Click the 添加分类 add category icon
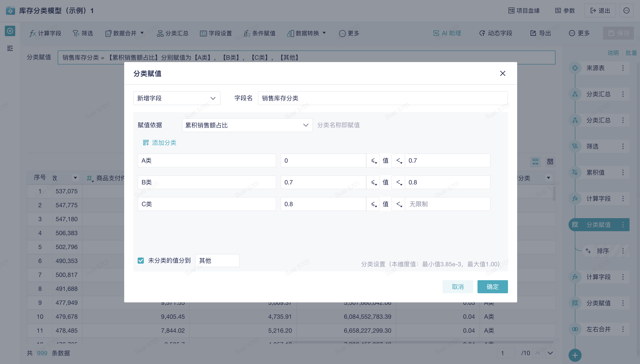This screenshot has height=364, width=640. coord(146,143)
